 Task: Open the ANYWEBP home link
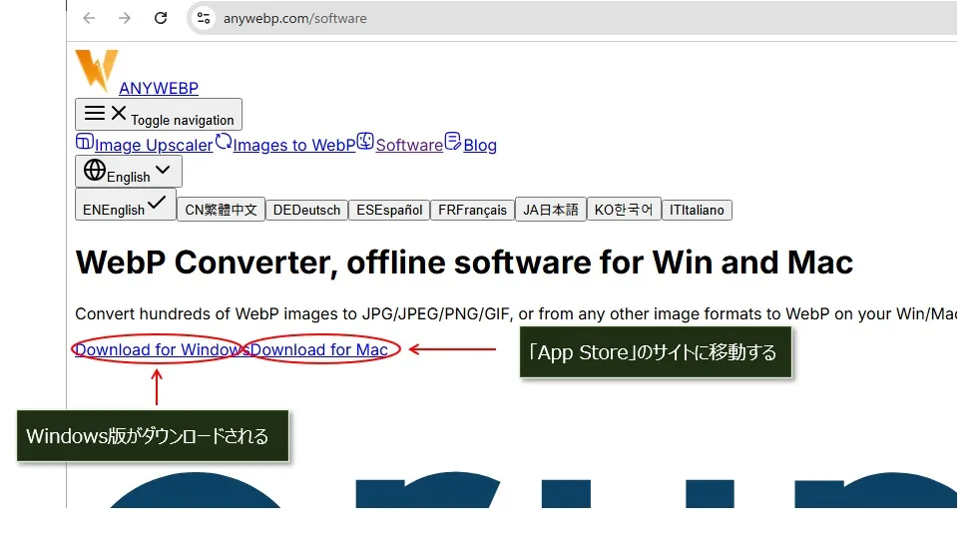[159, 88]
